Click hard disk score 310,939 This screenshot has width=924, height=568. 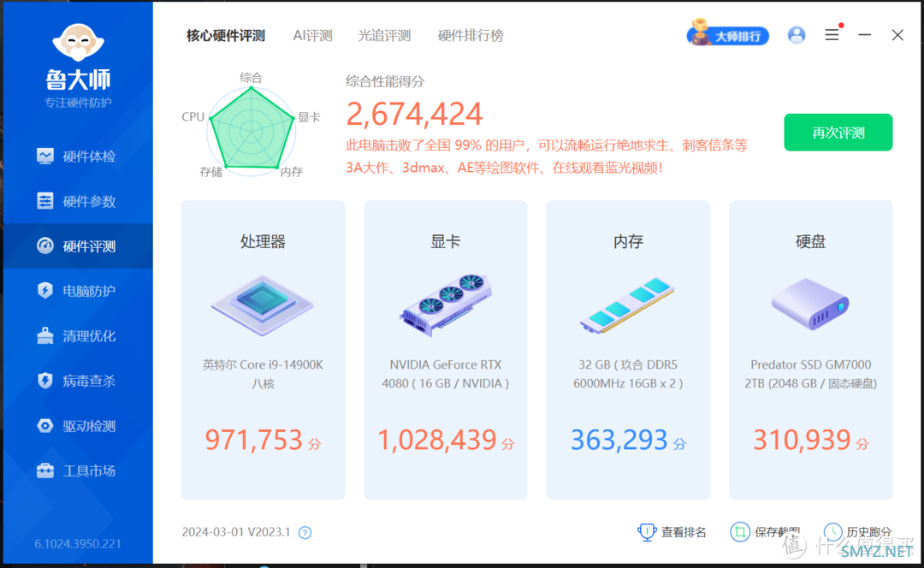pos(802,441)
